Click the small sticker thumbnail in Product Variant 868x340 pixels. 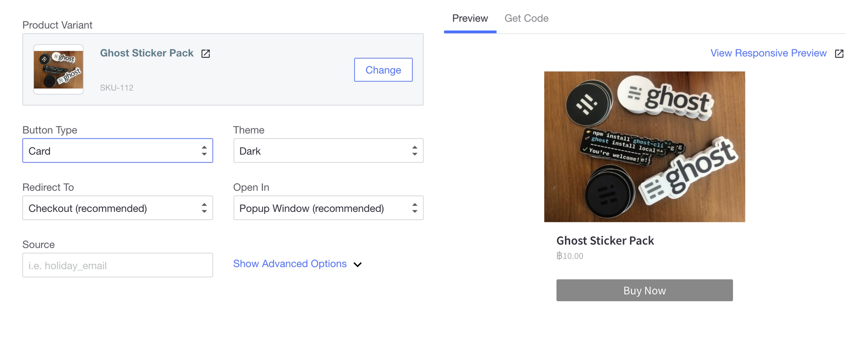point(59,69)
